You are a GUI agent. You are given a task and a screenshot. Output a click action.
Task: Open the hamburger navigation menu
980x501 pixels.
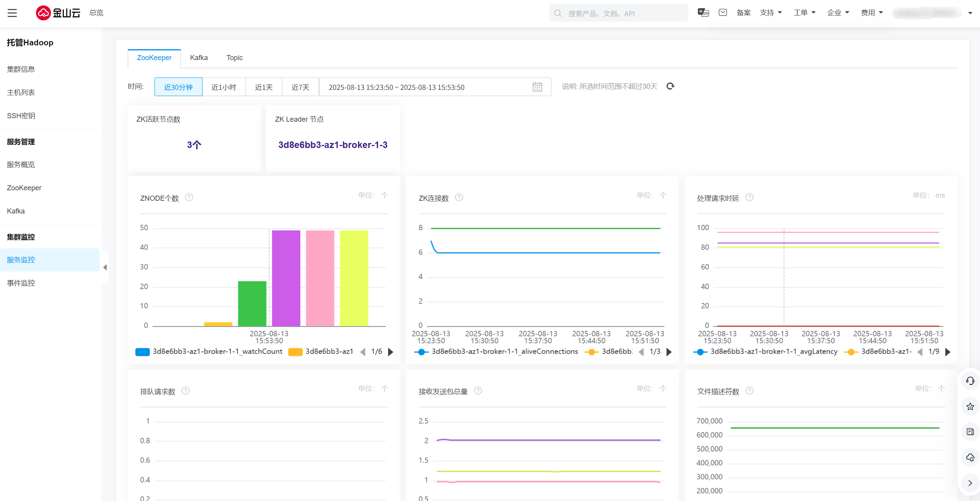pyautogui.click(x=12, y=13)
